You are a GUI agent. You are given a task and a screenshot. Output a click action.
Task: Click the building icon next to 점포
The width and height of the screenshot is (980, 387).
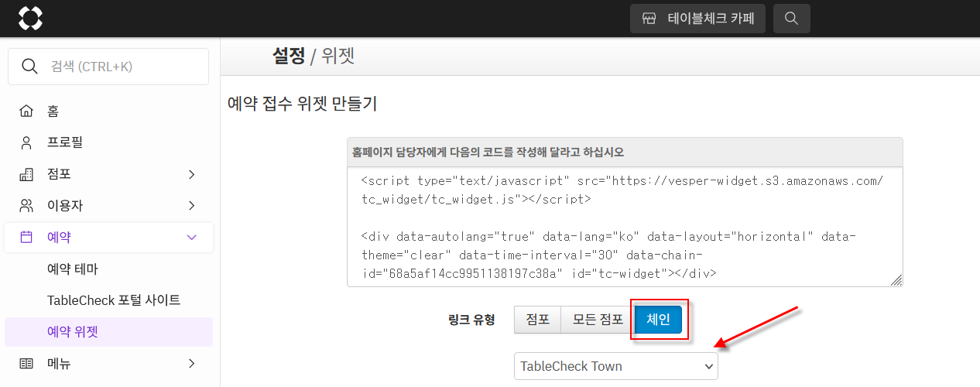pyautogui.click(x=26, y=174)
